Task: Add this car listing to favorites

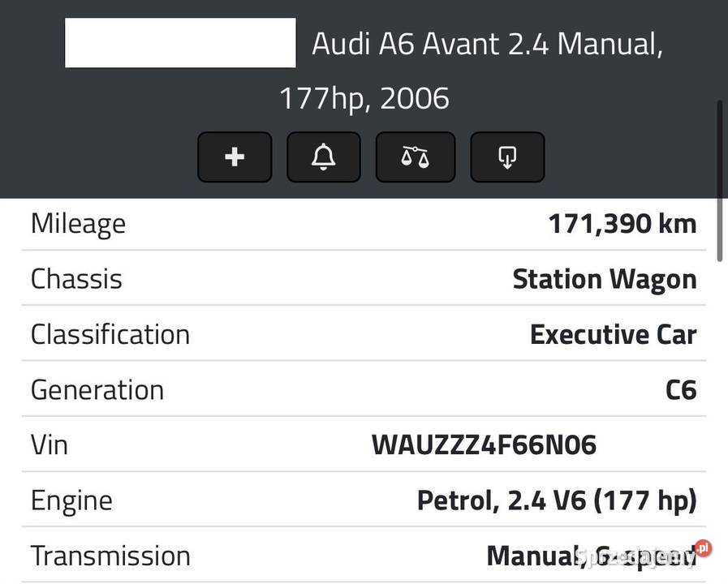Action: [x=234, y=157]
